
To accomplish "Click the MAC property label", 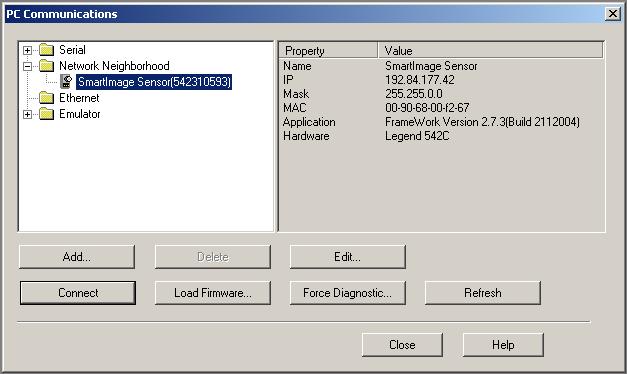I will tap(295, 108).
